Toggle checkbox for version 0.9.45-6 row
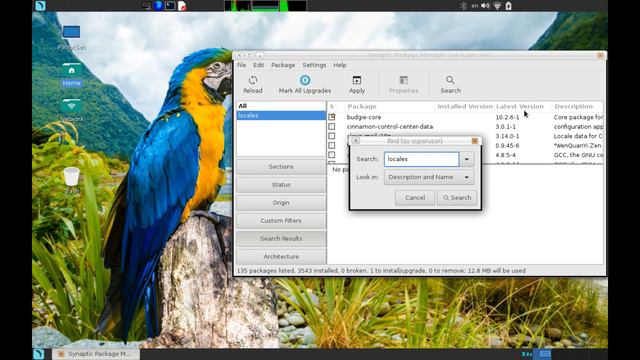 click(x=332, y=145)
